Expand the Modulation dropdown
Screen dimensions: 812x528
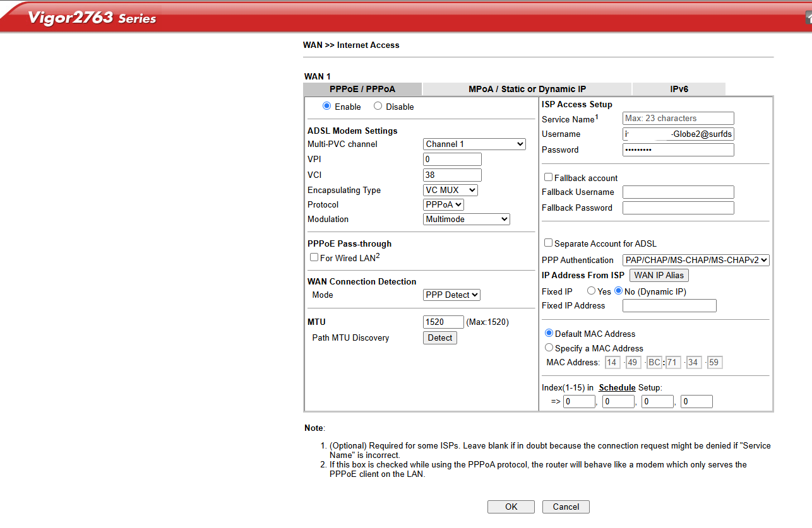[466, 219]
